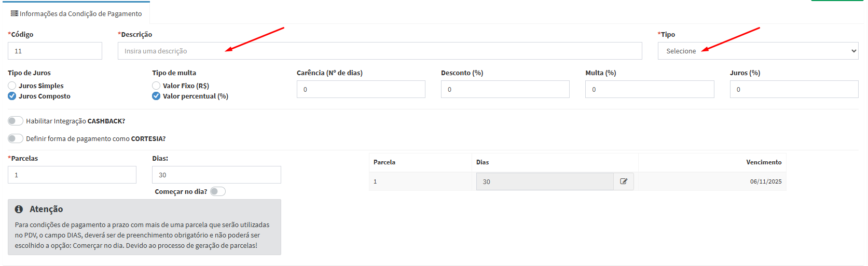The image size is (868, 266).
Task: Click the Dias field below Parcelas row
Action: pyautogui.click(x=216, y=175)
